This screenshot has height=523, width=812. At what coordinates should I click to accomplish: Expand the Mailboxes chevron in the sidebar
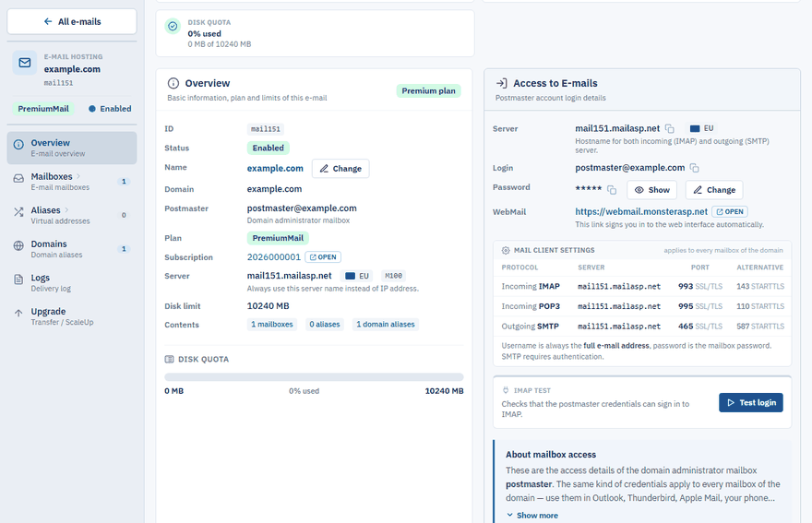click(78, 176)
